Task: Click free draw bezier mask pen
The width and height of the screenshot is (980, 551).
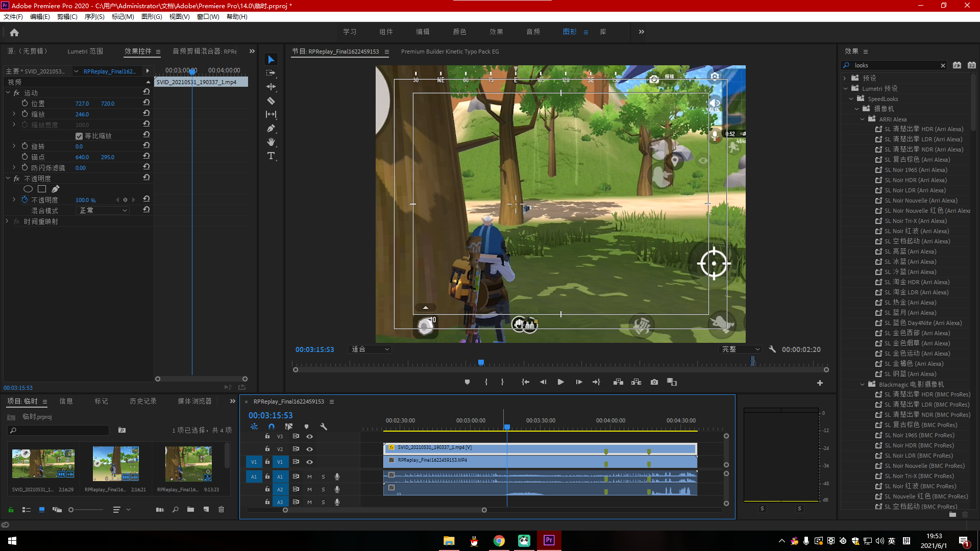Action: pyautogui.click(x=56, y=189)
